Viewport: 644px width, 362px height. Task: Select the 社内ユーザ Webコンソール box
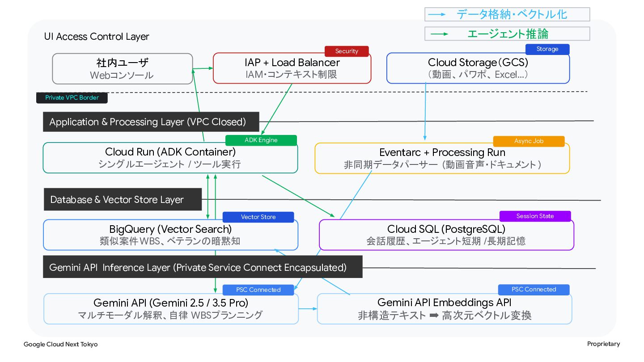click(123, 69)
